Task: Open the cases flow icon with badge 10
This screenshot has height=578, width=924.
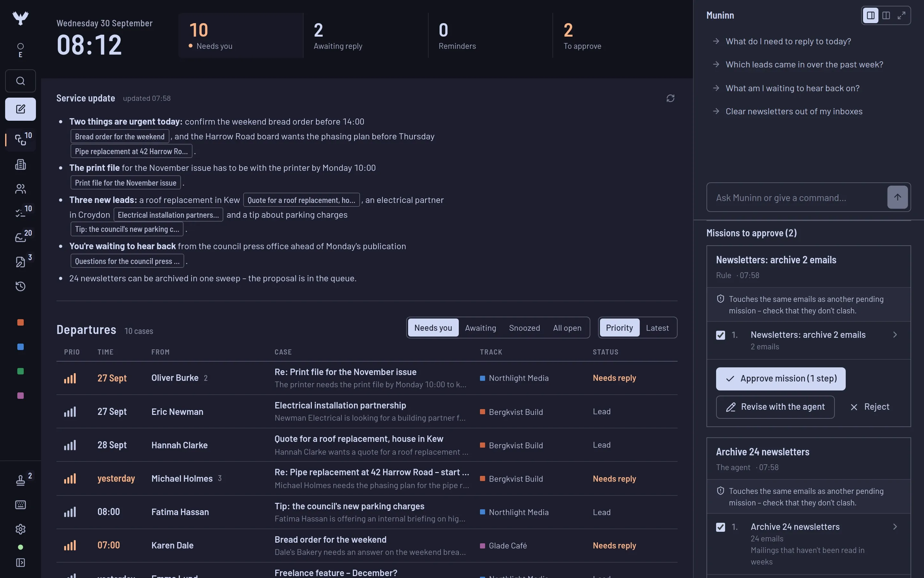Action: (20, 140)
